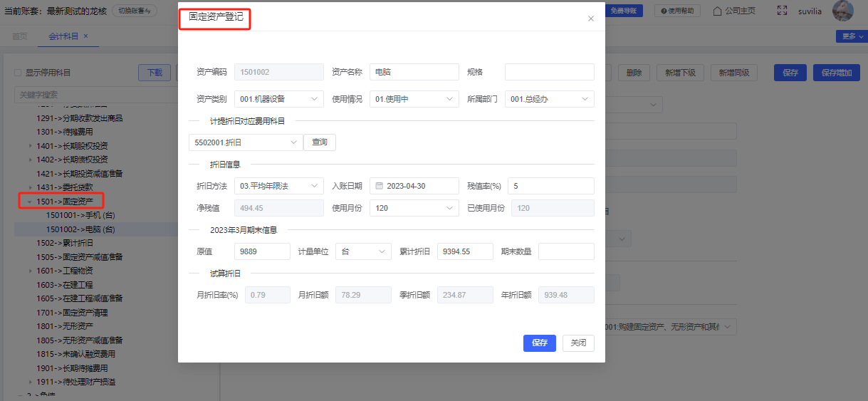The width and height of the screenshot is (868, 401).
Task: Click the background 保存增加 button
Action: (836, 73)
